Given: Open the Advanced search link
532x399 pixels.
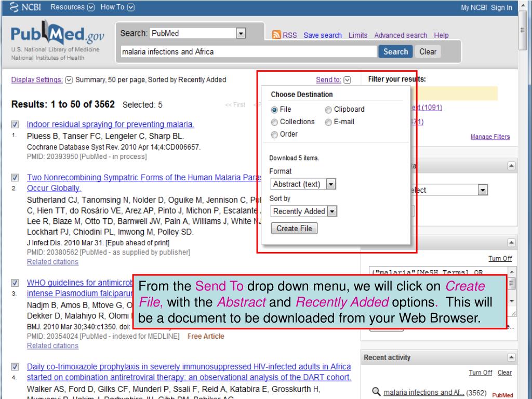Looking at the screenshot, I should (401, 35).
